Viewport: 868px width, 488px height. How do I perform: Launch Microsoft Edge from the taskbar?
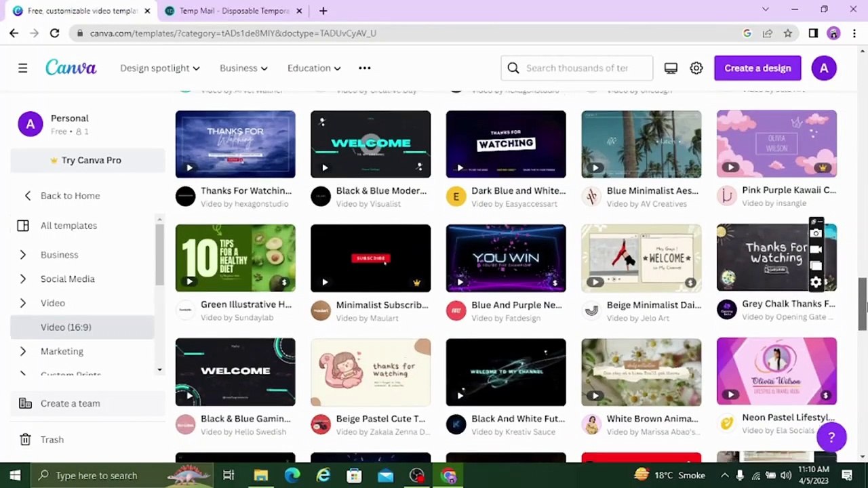tap(292, 475)
